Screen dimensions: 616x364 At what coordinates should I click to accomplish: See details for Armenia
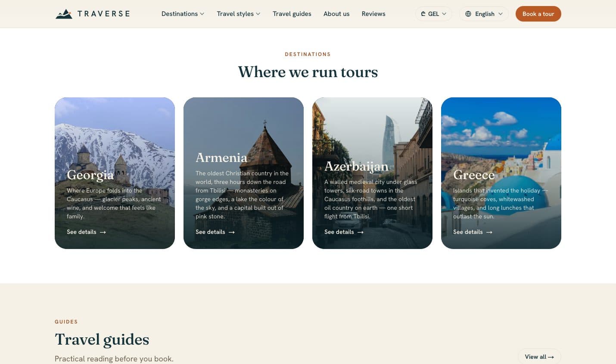[x=215, y=232]
